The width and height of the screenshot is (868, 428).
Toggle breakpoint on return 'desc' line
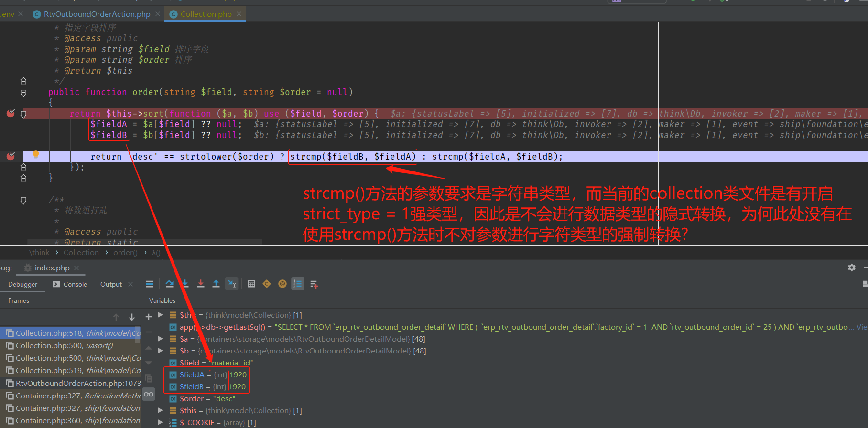pos(11,156)
